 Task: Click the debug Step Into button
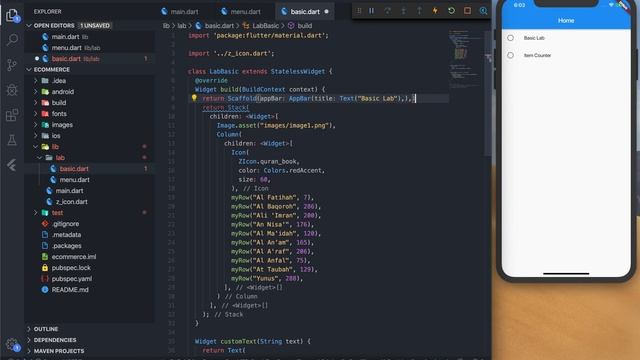click(403, 11)
